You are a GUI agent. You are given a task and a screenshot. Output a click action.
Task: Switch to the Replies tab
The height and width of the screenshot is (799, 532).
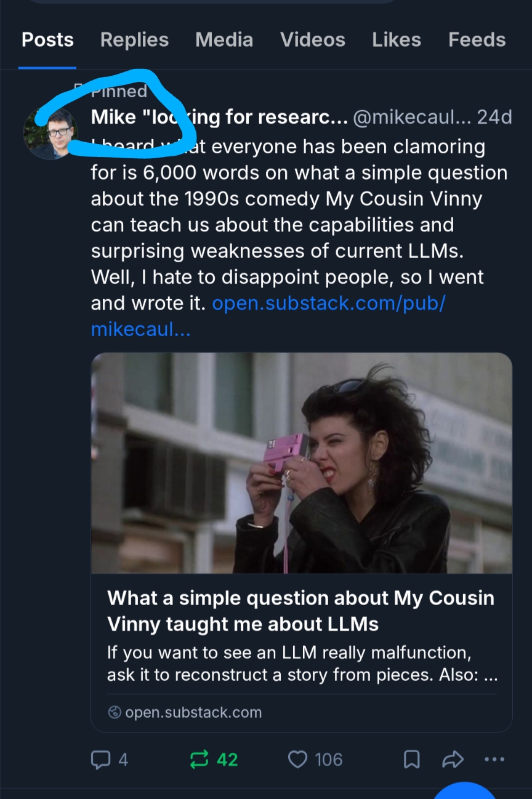134,40
